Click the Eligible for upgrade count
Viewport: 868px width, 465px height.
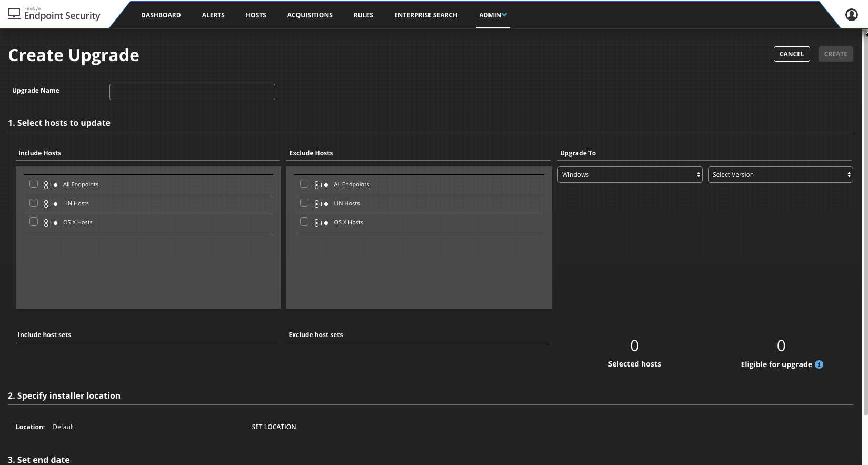click(781, 346)
